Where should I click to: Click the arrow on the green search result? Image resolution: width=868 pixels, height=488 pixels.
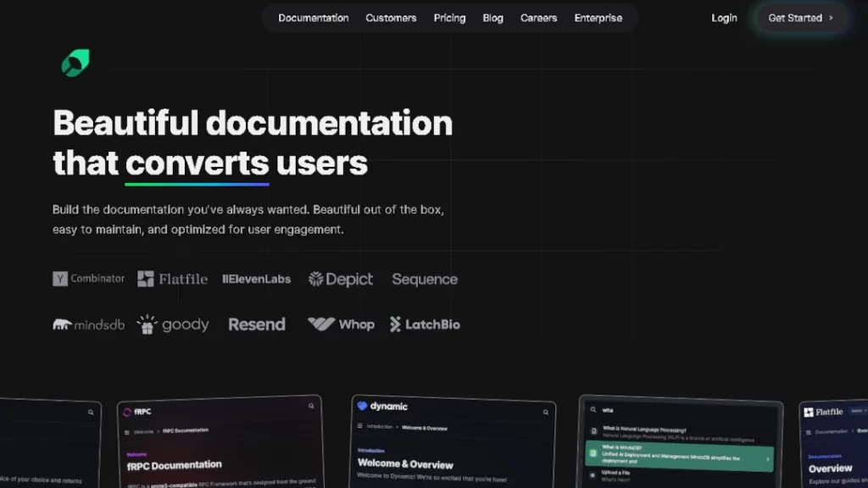pyautogui.click(x=767, y=459)
